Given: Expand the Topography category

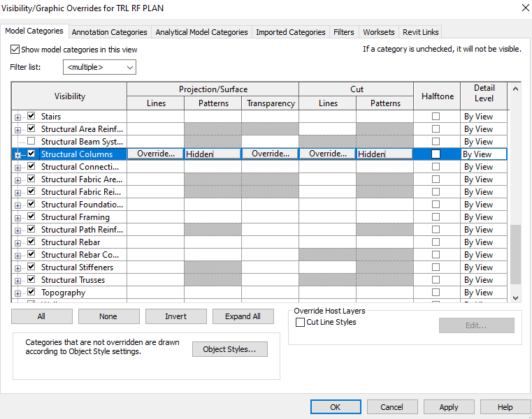Looking at the screenshot, I should pos(17,293).
